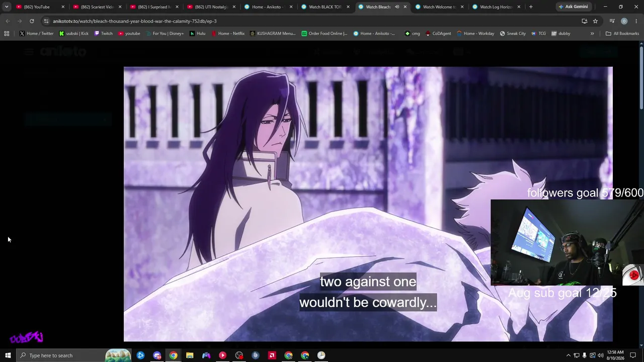Viewport: 644px width, 362px height.
Task: Open the Hulu bookmark
Action: pos(197,34)
